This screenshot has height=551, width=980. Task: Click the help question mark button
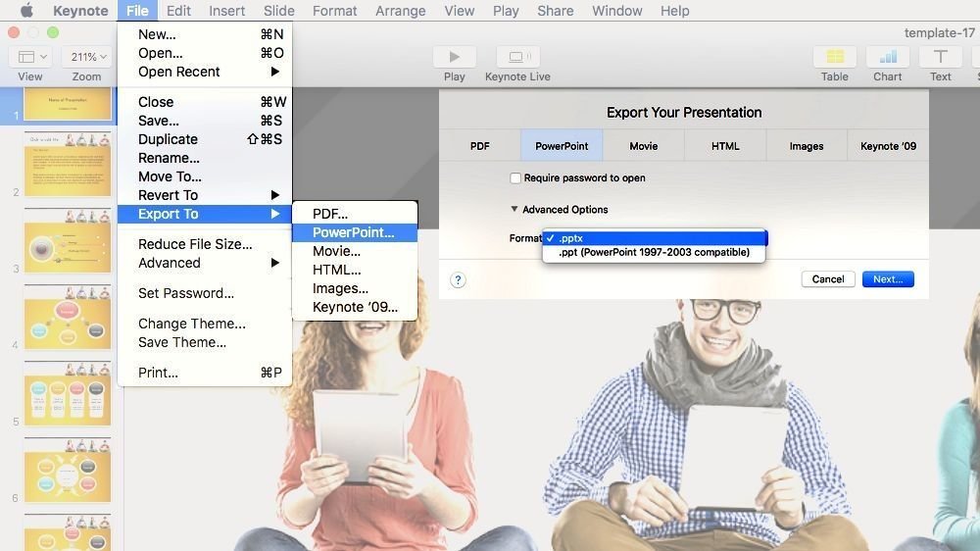coord(458,279)
